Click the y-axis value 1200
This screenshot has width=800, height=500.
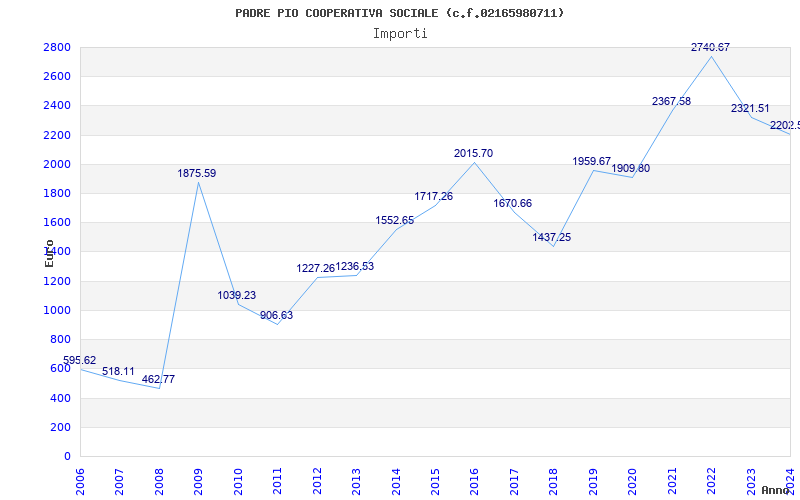(57, 281)
